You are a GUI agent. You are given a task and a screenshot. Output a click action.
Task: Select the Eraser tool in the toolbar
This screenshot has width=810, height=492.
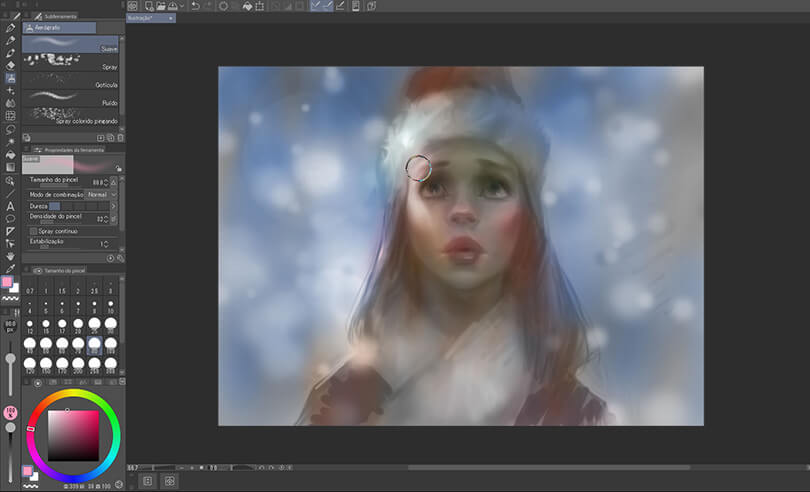tap(10, 65)
